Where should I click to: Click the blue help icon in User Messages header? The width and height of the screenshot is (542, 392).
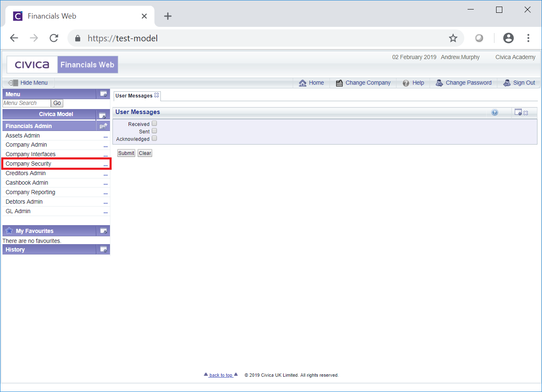click(494, 112)
